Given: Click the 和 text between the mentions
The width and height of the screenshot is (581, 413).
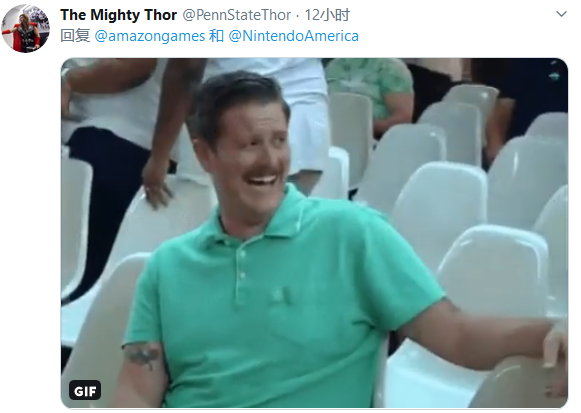Looking at the screenshot, I should pos(216,36).
